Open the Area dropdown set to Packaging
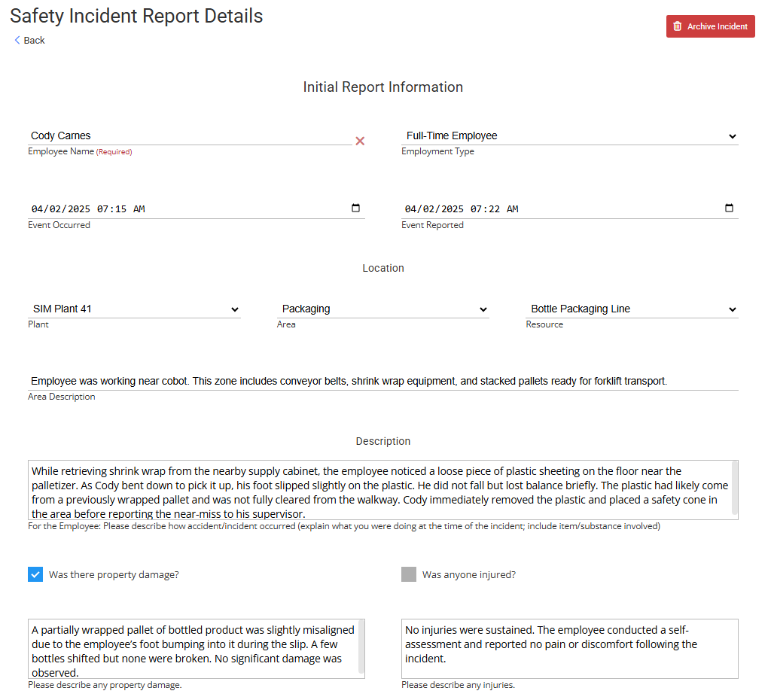The width and height of the screenshot is (771, 700). pos(383,309)
